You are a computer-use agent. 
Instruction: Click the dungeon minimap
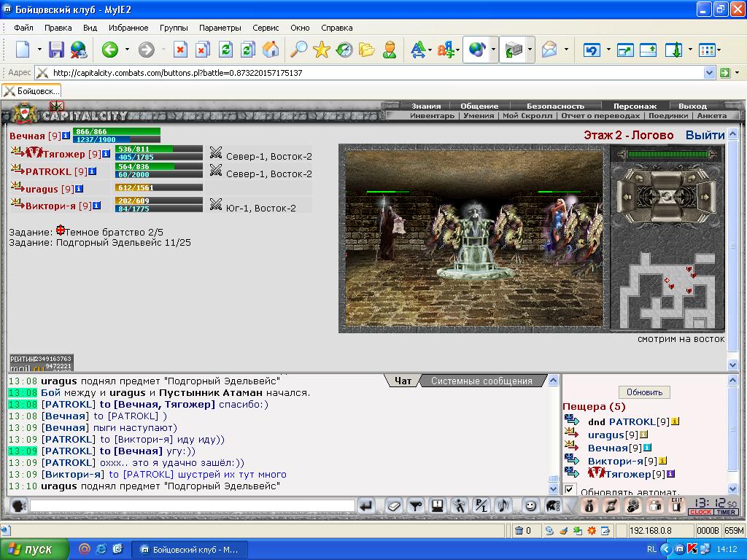click(667, 290)
